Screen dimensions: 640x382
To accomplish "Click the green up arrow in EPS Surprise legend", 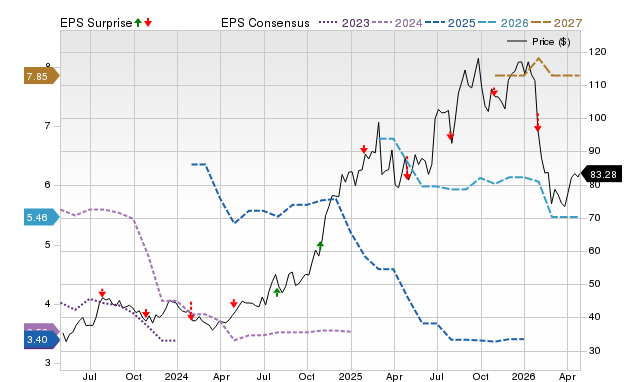I will 138,23.
